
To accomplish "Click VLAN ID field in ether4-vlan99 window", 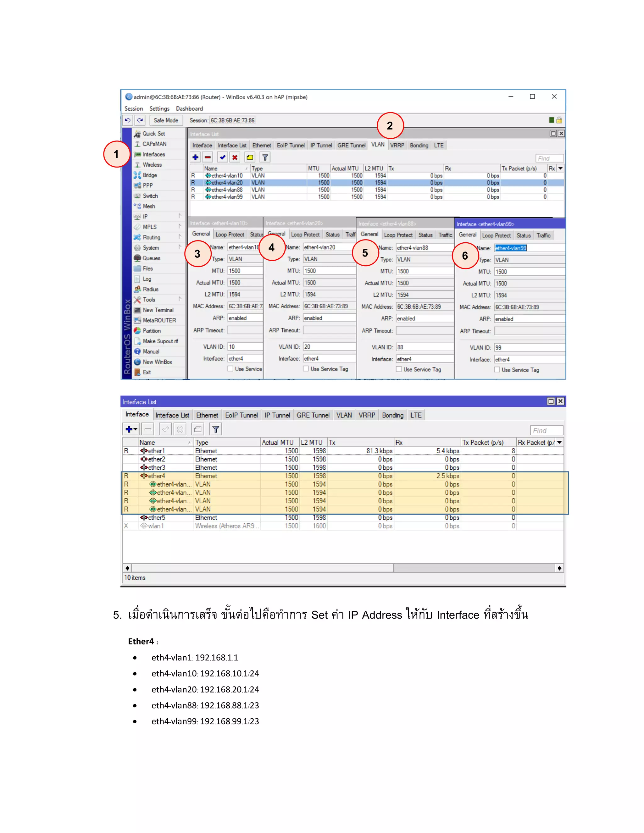I will [530, 347].
